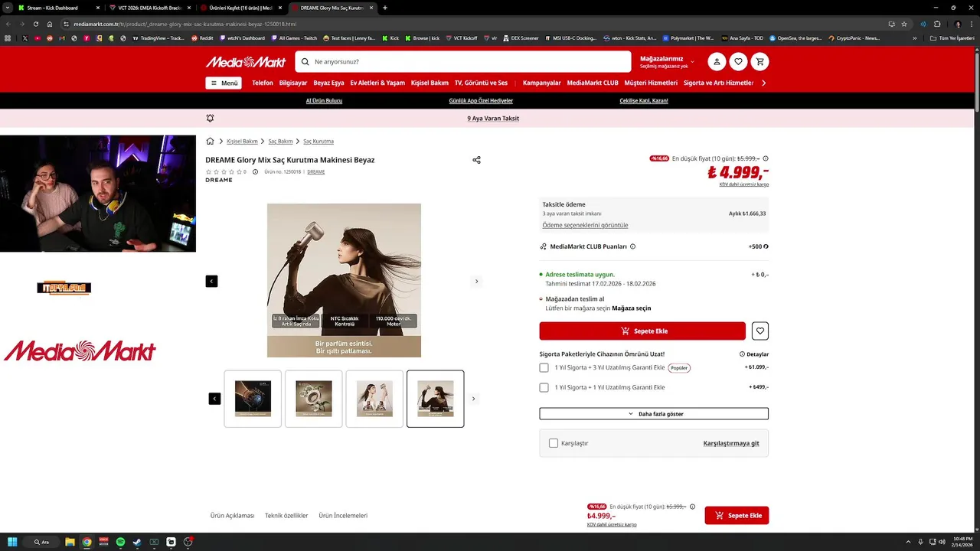The height and width of the screenshot is (551, 980).
Task: Open Spotify from the taskbar
Action: click(x=120, y=542)
